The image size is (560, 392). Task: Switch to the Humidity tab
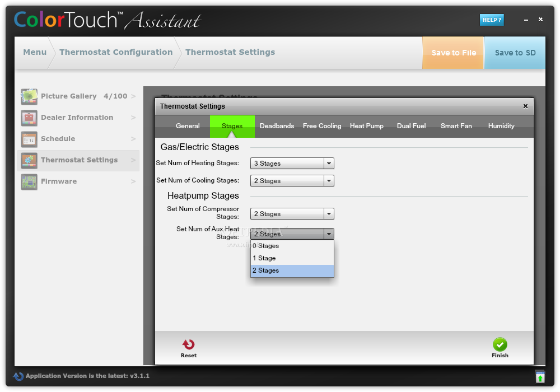pyautogui.click(x=501, y=126)
